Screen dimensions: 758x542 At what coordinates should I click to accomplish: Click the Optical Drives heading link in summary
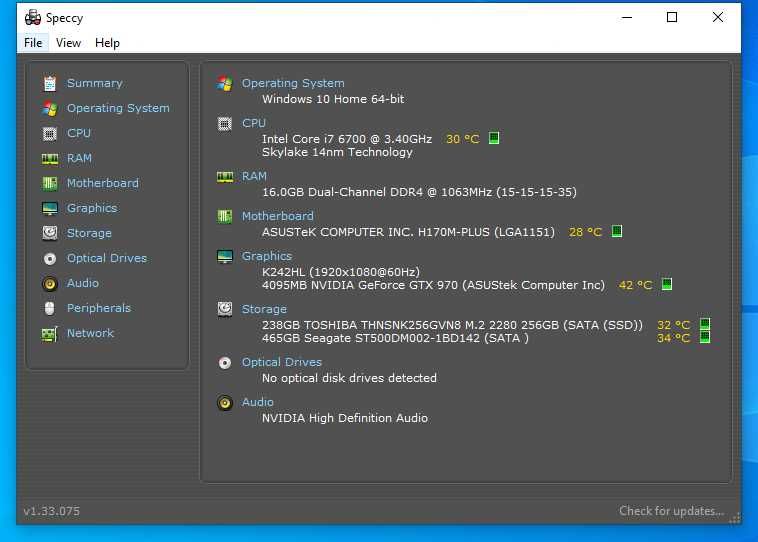coord(282,362)
